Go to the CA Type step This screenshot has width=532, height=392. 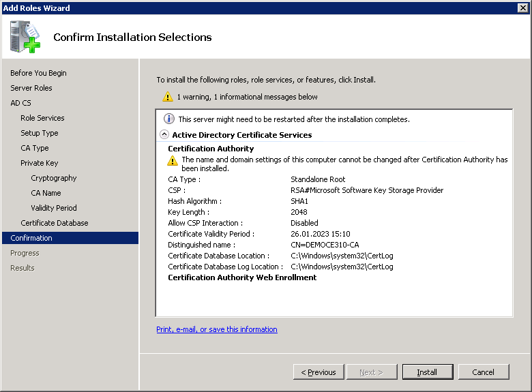[35, 148]
